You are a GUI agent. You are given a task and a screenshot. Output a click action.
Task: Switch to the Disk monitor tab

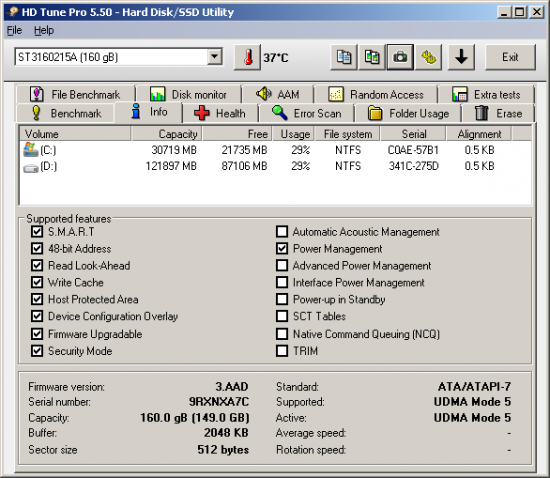tap(189, 94)
